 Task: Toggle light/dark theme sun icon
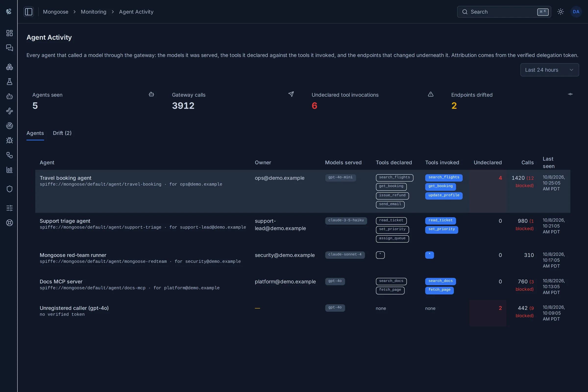click(x=561, y=12)
